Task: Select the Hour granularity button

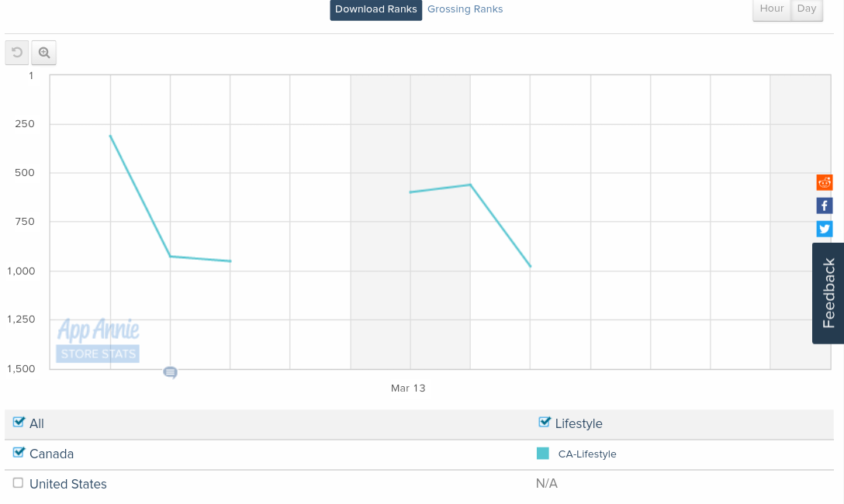Action: click(x=772, y=9)
